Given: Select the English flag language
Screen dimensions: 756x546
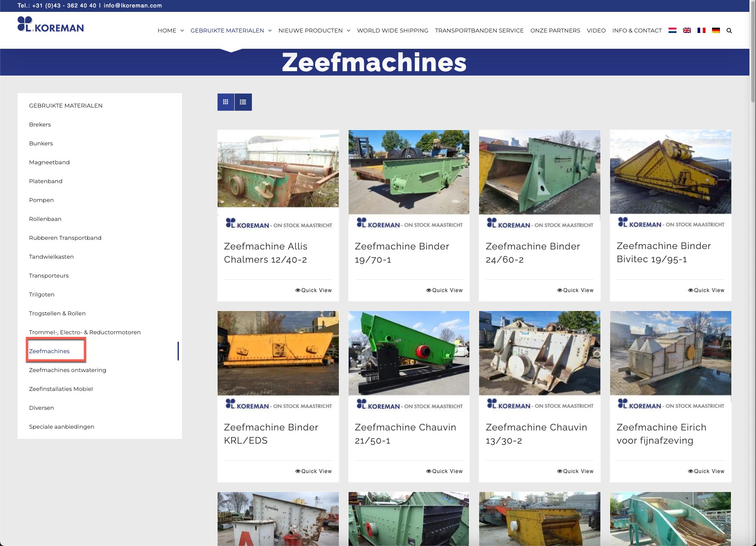Looking at the screenshot, I should [687, 30].
